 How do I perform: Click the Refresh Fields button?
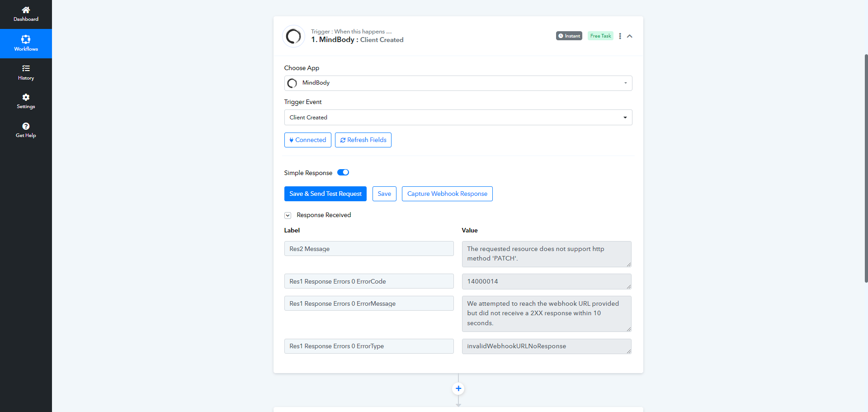363,140
